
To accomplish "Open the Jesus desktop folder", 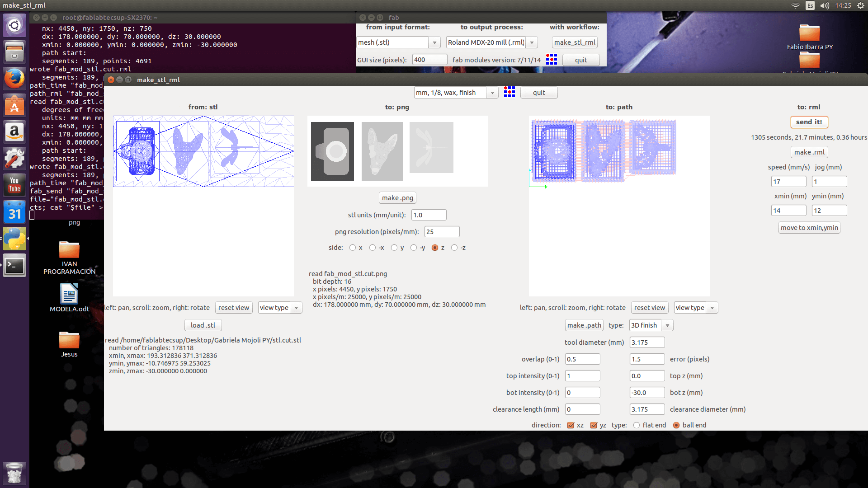I will pyautogui.click(x=69, y=344).
